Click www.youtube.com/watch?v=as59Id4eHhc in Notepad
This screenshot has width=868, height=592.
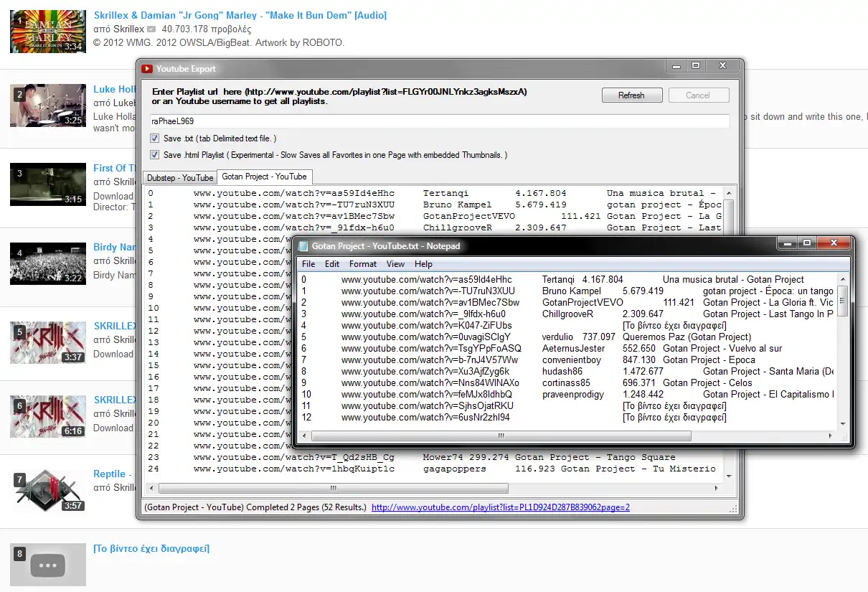coord(427,279)
